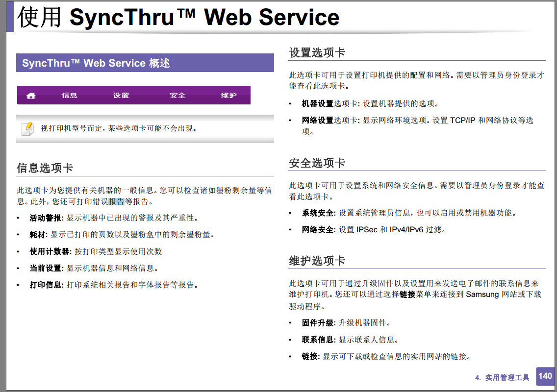Click the bold term "联系信息"
557x392 pixels.
coord(318,340)
